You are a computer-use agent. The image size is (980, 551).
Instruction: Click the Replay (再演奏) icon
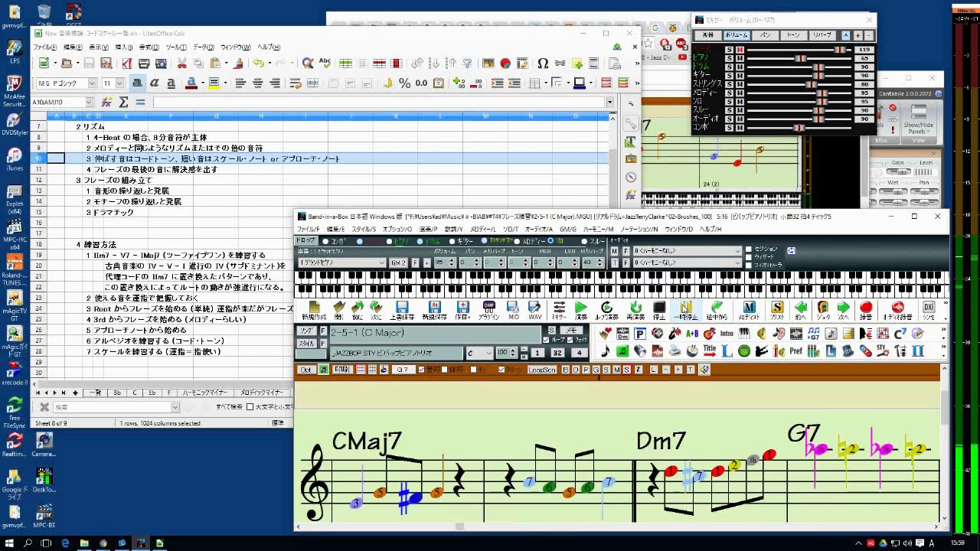coord(635,310)
